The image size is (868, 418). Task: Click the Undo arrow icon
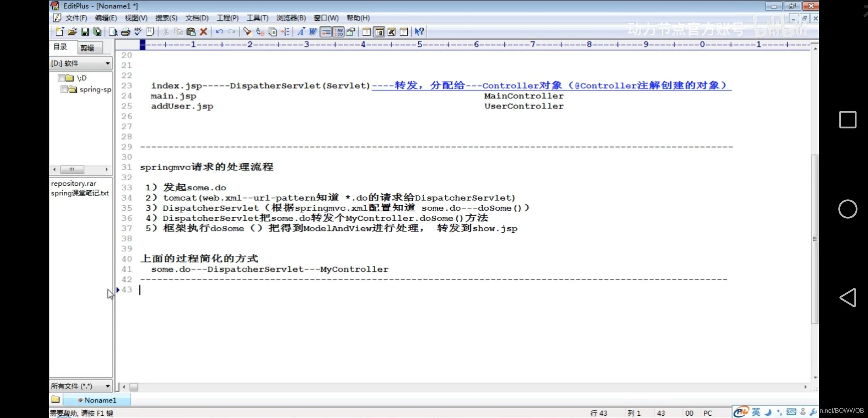pyautogui.click(x=219, y=32)
